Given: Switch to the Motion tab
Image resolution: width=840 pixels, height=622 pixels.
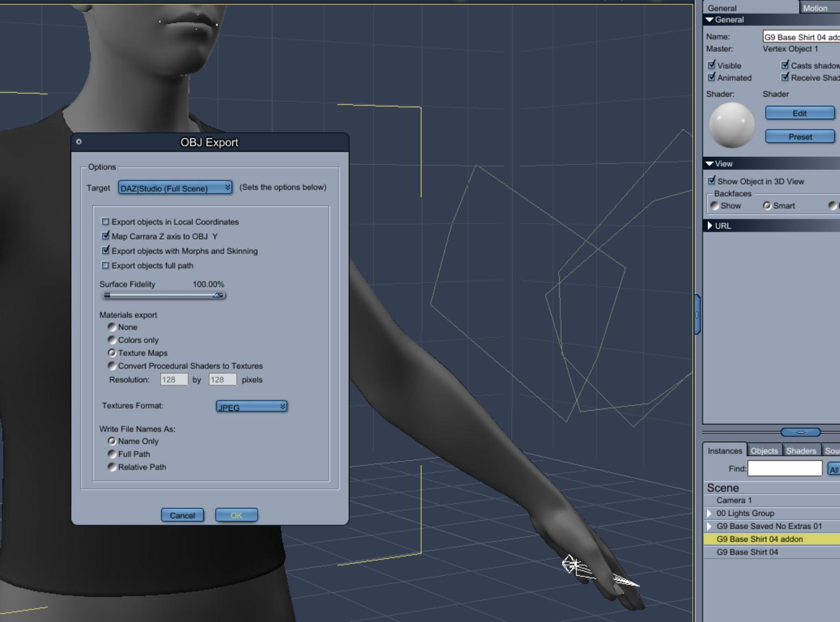Looking at the screenshot, I should 820,8.
